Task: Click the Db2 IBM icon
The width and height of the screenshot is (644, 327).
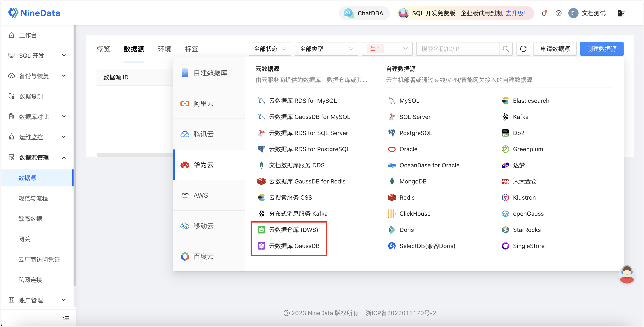Action: coord(505,133)
